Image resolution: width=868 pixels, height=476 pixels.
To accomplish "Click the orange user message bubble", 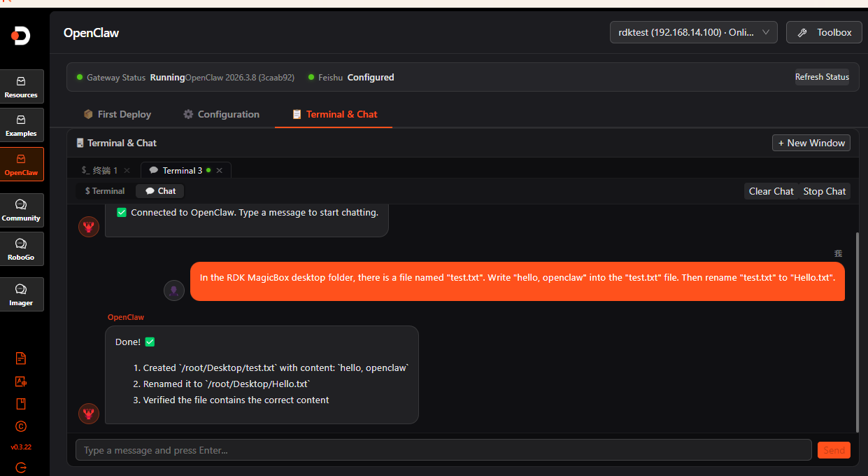I will (x=518, y=281).
